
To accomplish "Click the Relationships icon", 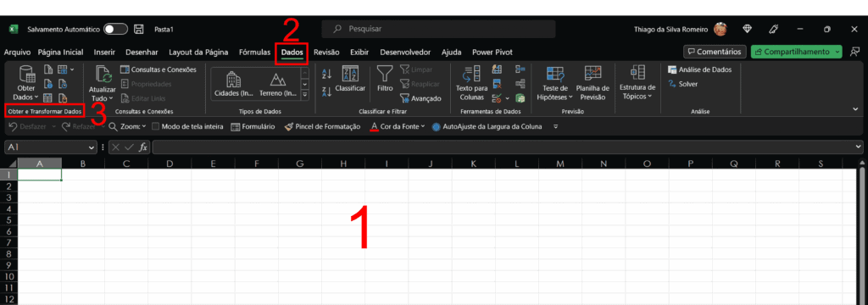I will pyautogui.click(x=520, y=84).
